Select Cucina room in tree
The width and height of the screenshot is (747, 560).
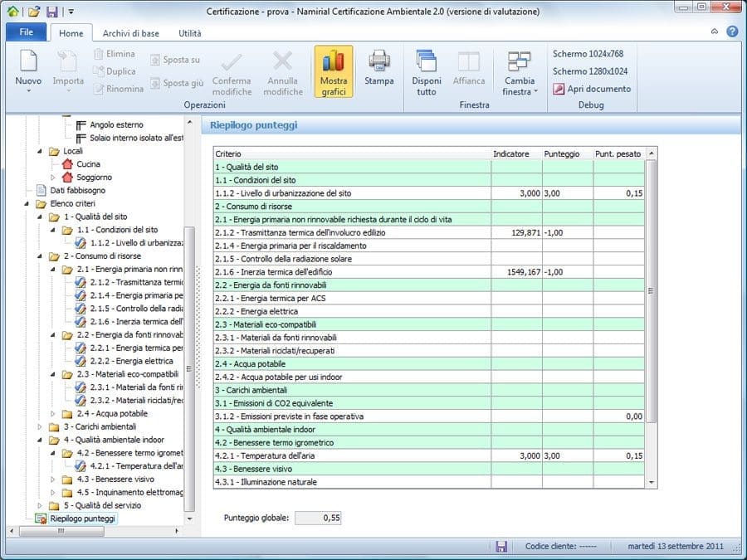(x=88, y=163)
